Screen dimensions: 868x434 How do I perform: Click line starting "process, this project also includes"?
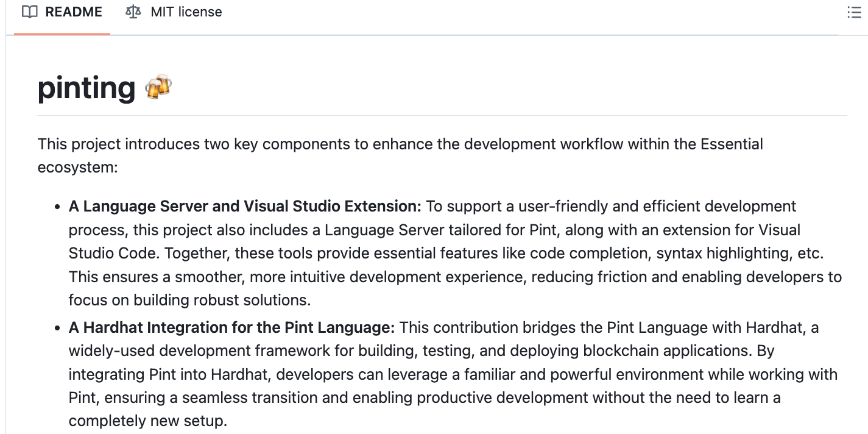[x=434, y=230]
